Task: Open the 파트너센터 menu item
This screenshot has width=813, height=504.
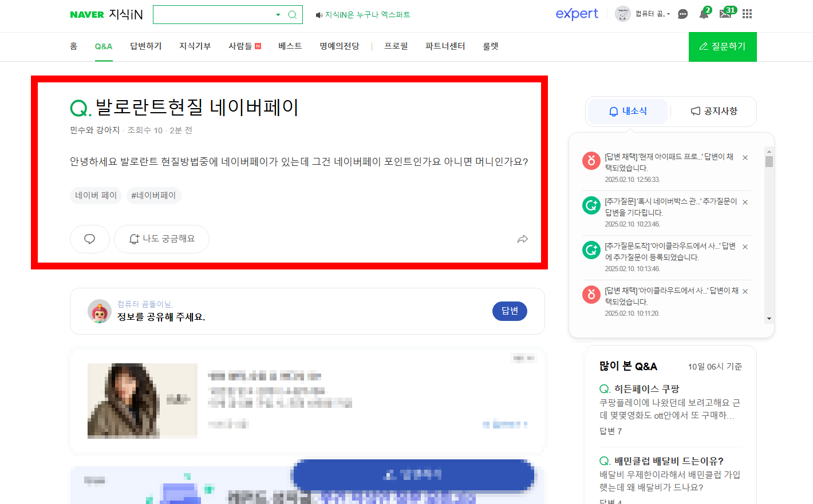Action: pyautogui.click(x=445, y=46)
